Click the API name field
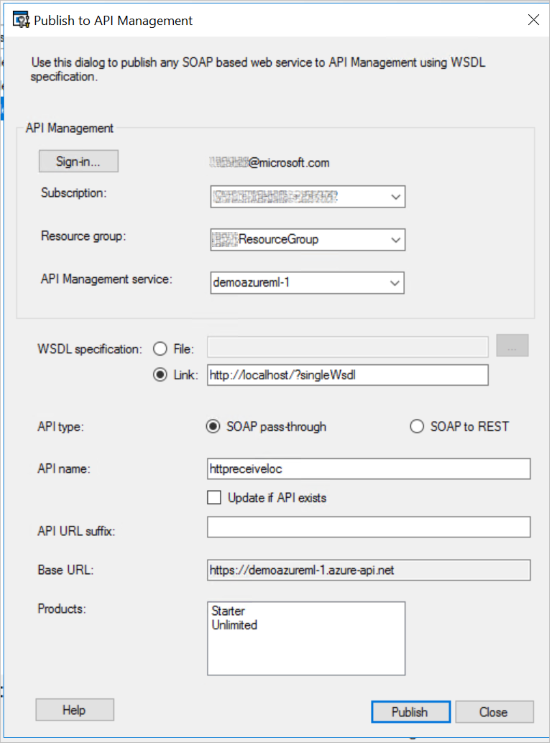The image size is (550, 743). 369,469
